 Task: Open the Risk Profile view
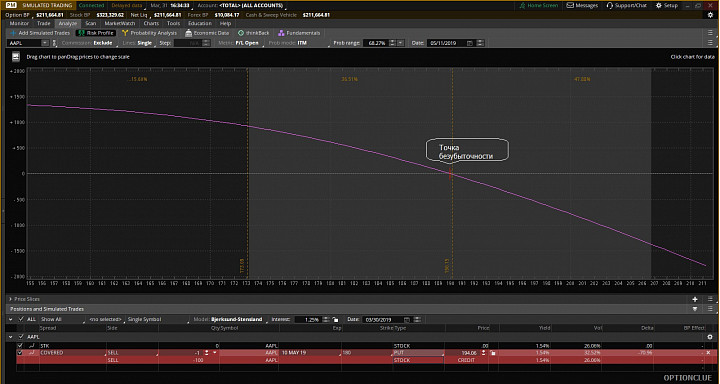[x=96, y=33]
